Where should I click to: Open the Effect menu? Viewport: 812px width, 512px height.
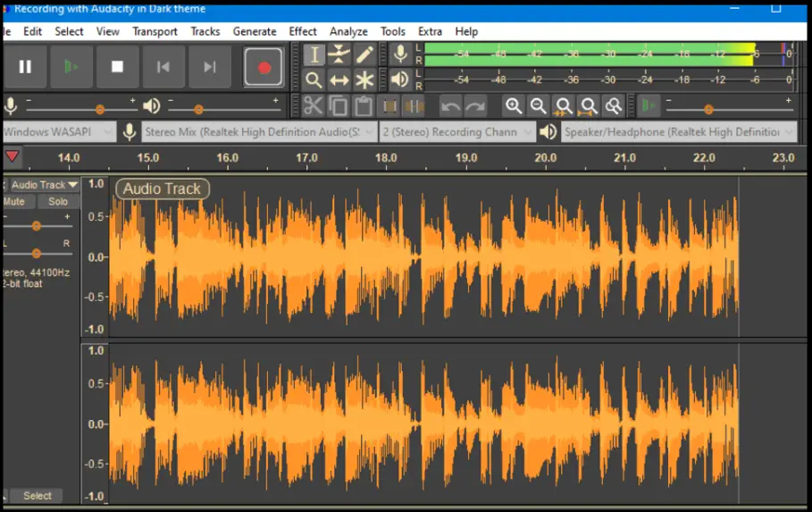tap(303, 31)
